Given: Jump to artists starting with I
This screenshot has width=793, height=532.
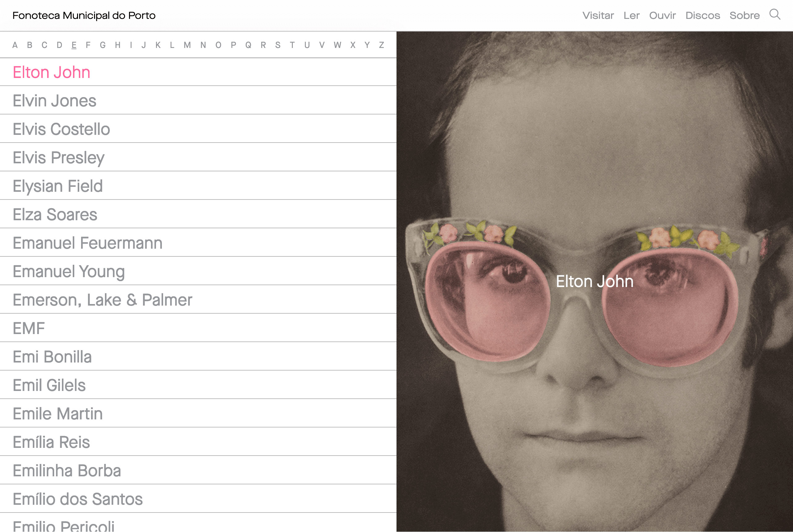Looking at the screenshot, I should pos(131,45).
